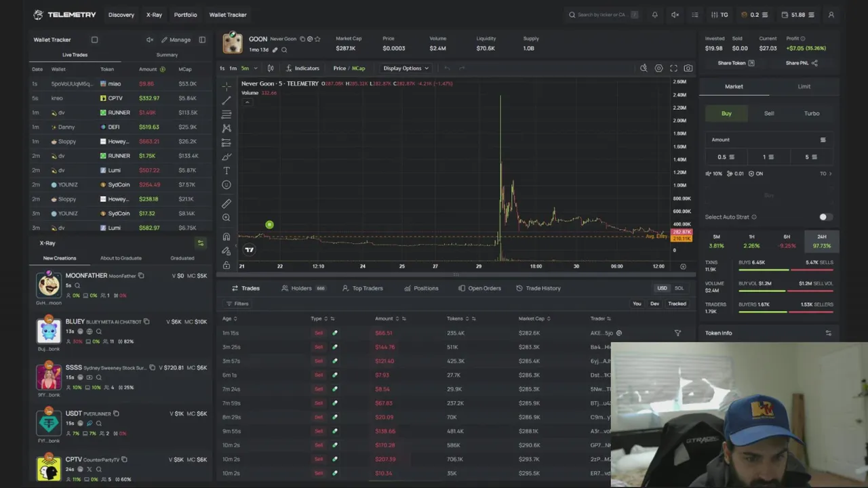The width and height of the screenshot is (868, 488).
Task: Click the Share Token button
Action: [736, 63]
